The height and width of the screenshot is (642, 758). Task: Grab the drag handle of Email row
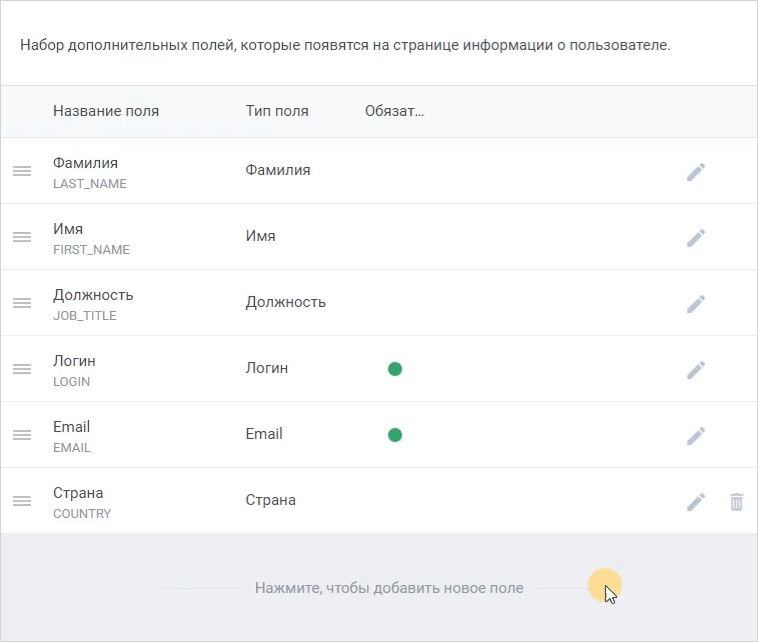(22, 435)
